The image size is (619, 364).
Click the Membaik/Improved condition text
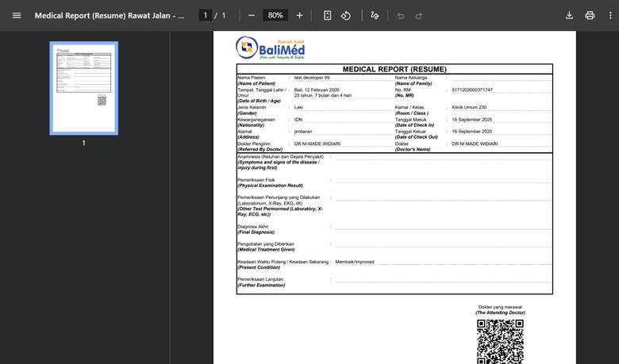tap(355, 262)
